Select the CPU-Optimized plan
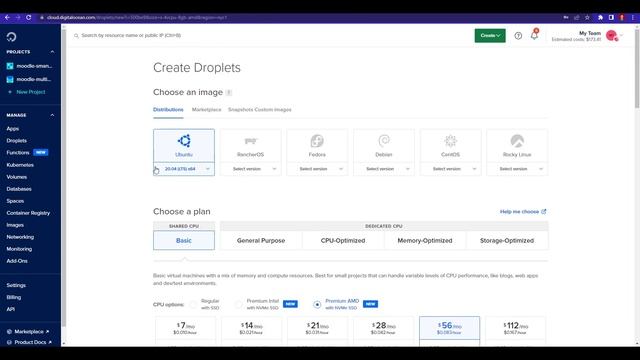Image resolution: width=640 pixels, height=360 pixels. (343, 240)
